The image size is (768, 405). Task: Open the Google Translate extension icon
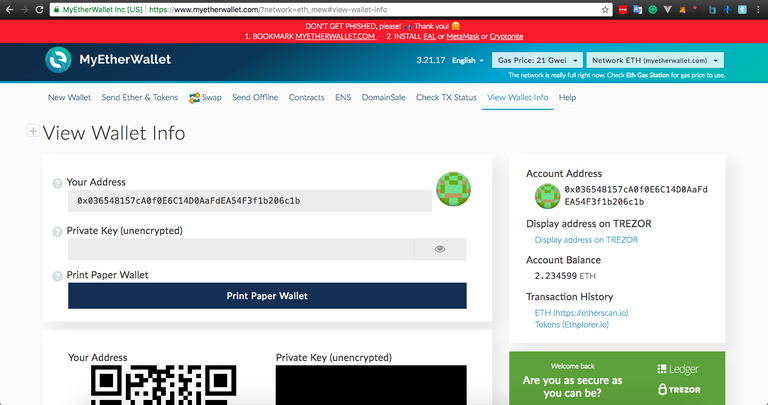[x=637, y=9]
